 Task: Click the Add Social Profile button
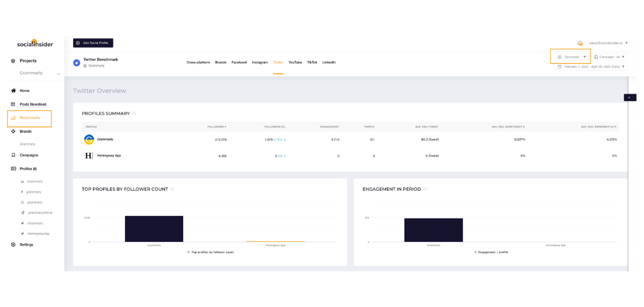93,43
